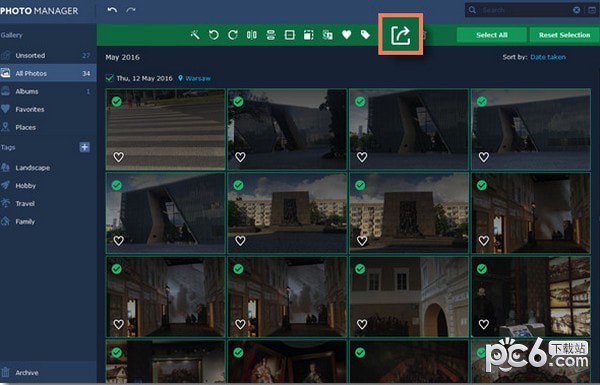Click the Reset Selection button
600x385 pixels.
click(x=564, y=35)
